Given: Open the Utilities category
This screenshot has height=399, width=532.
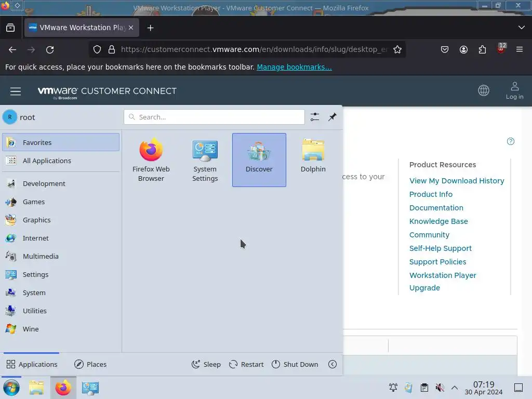Looking at the screenshot, I should click(61, 311).
